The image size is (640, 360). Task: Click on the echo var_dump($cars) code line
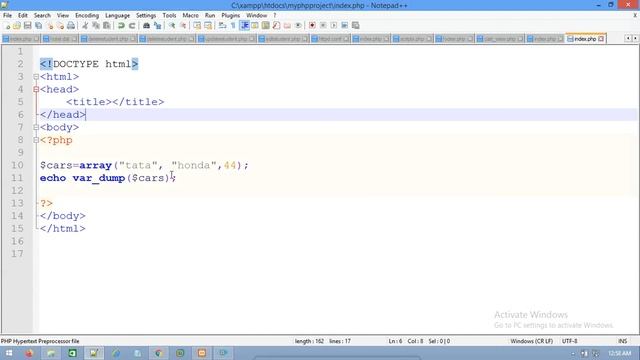point(108,178)
